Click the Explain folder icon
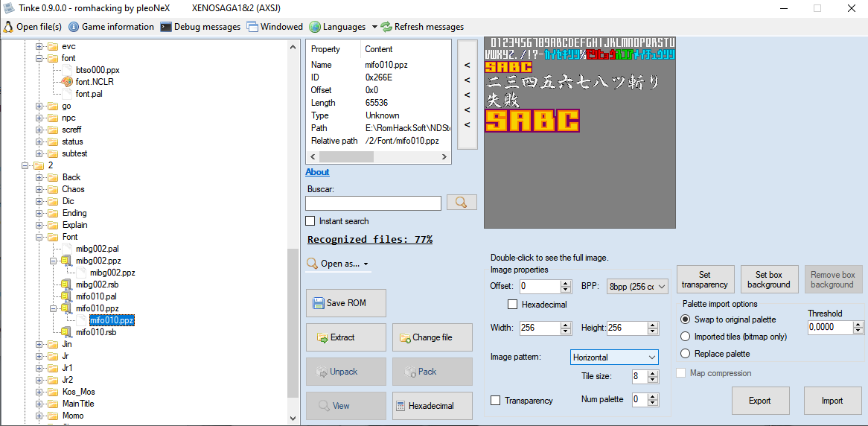This screenshot has height=426, width=868. pos(53,225)
